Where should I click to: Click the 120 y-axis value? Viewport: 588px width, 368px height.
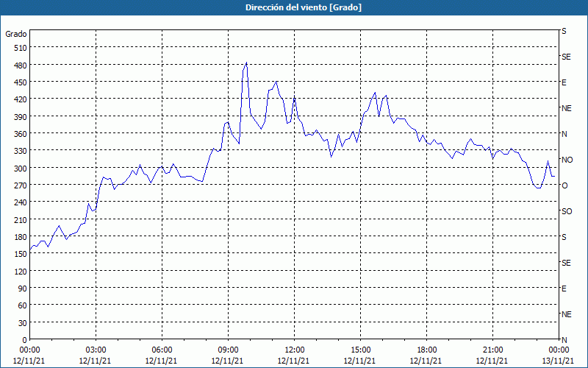(21, 272)
